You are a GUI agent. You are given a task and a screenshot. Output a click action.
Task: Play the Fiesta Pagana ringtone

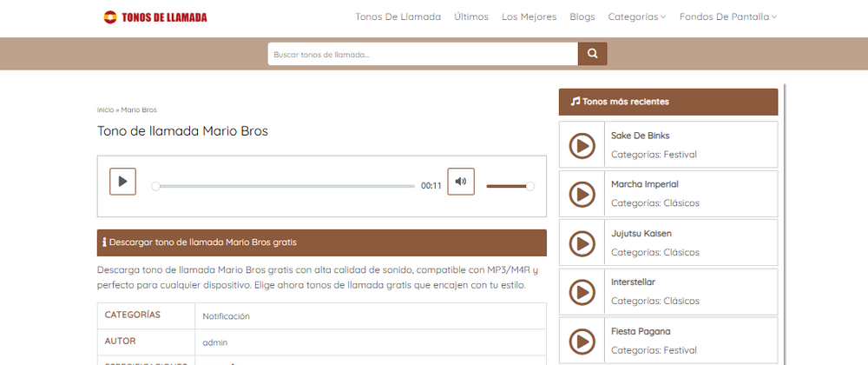[582, 342]
